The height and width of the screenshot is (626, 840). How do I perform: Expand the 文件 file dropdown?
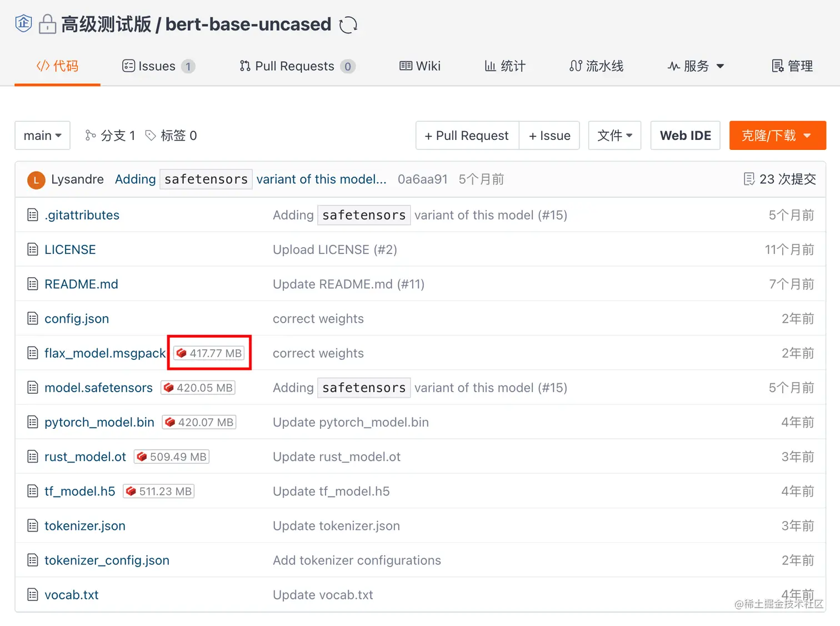[614, 136]
